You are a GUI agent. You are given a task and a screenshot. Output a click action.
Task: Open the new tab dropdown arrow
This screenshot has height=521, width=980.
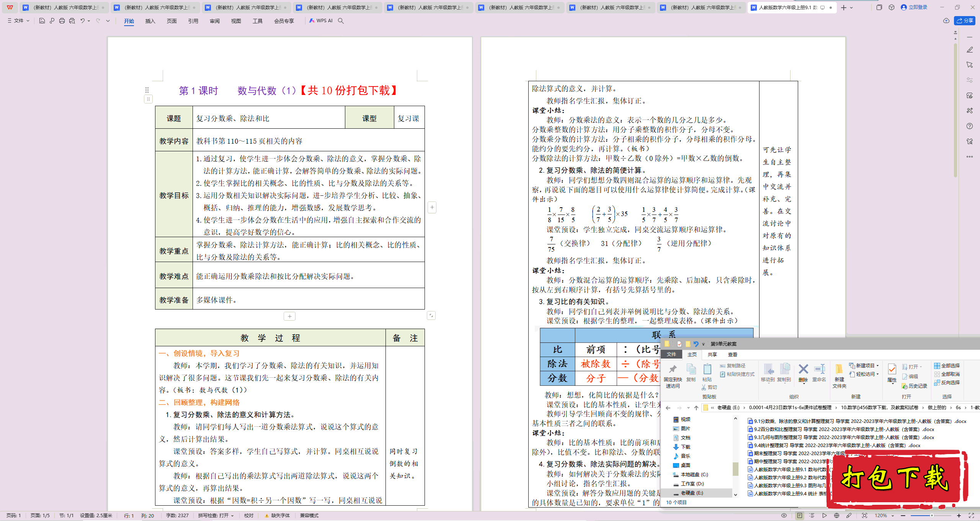(851, 8)
